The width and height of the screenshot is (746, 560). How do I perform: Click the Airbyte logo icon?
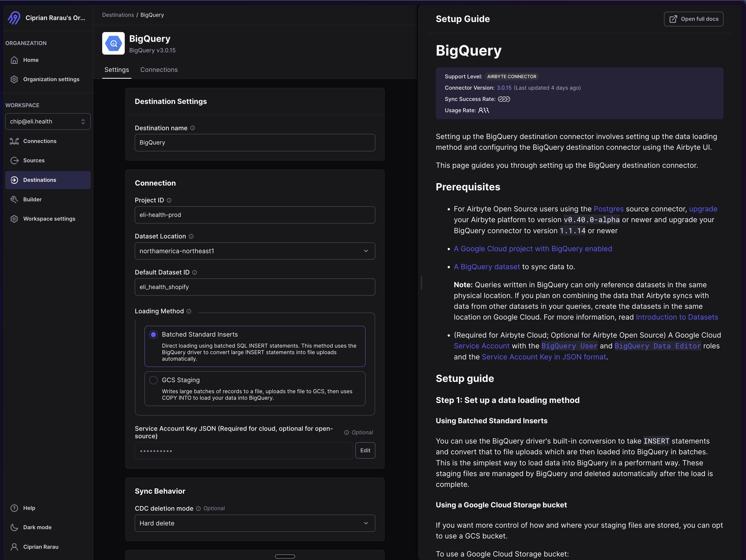pos(14,18)
